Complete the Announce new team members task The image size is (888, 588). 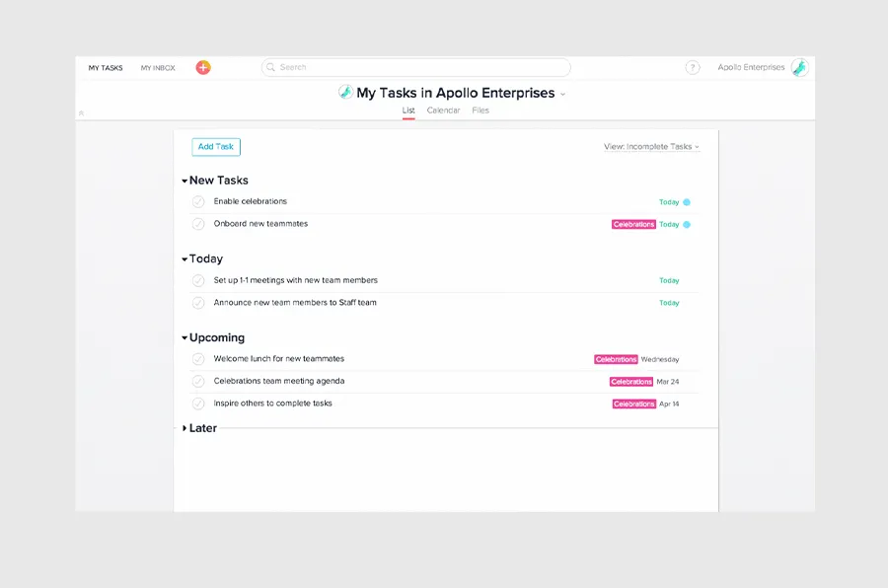click(x=198, y=303)
